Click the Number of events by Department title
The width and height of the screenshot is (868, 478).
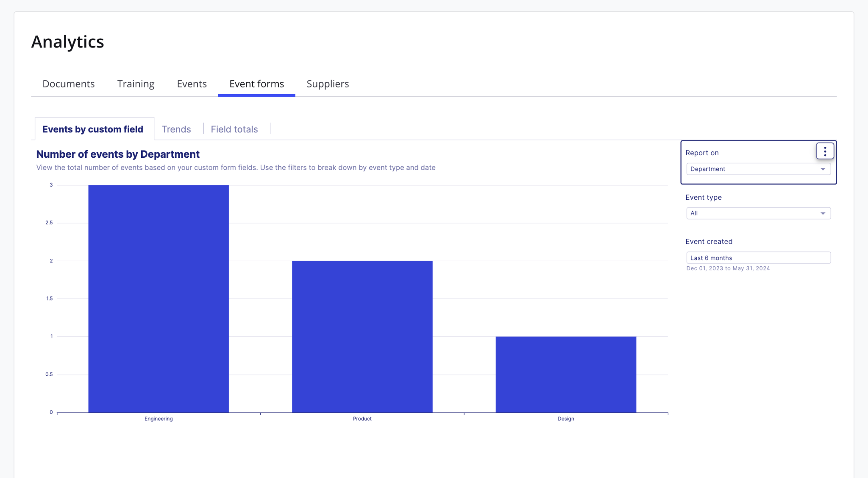[118, 154]
